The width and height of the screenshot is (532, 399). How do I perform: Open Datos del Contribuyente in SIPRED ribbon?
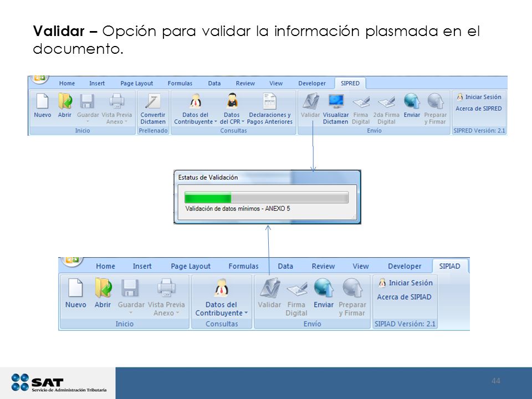195,109
